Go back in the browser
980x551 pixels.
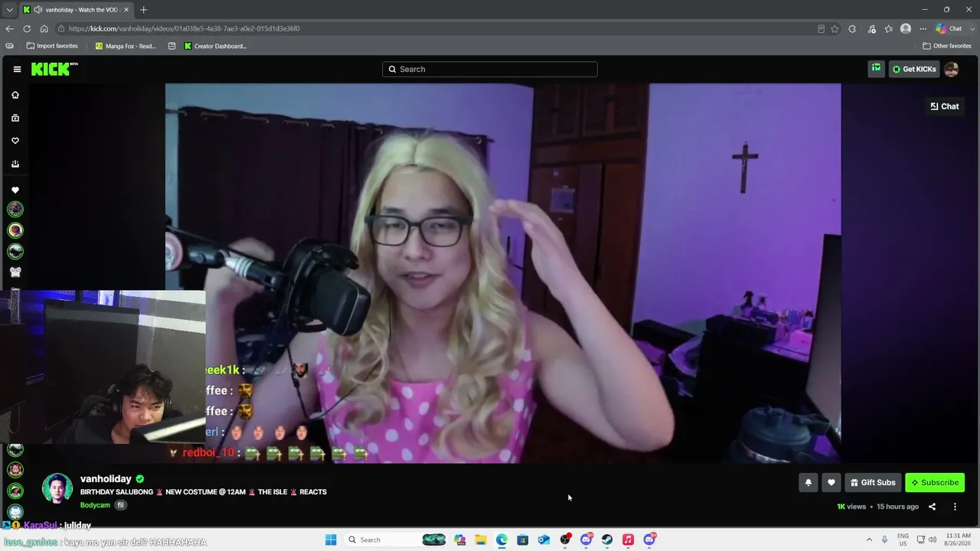coord(9,28)
